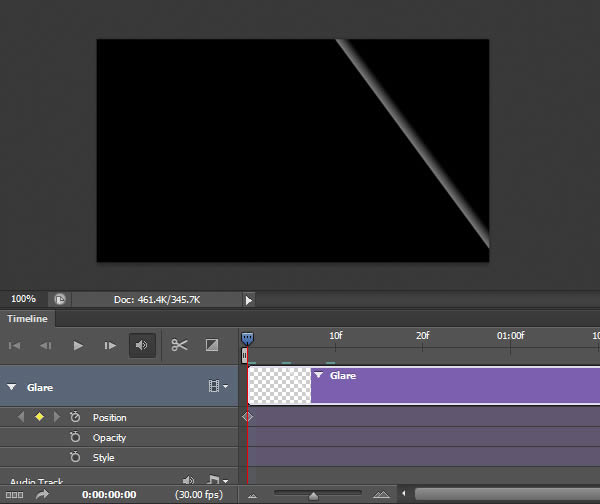600x504 pixels.
Task: Select the Glare clip thumbnail
Action: point(280,385)
